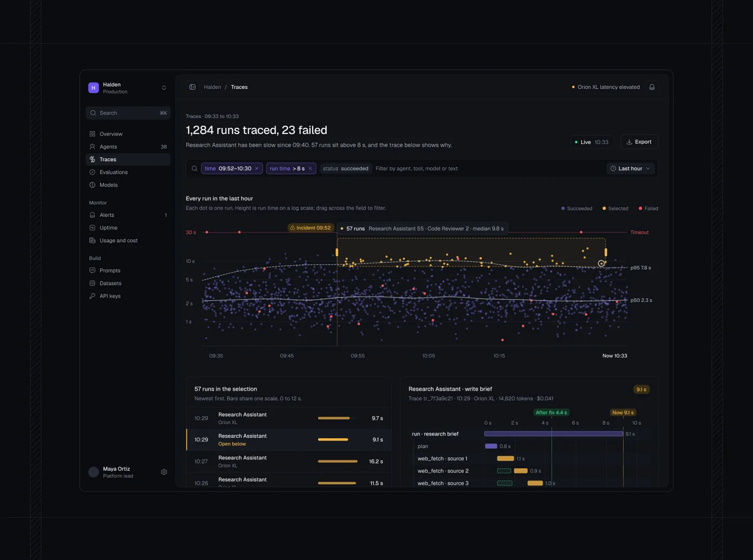Click the right handle of chart selection

tap(606, 252)
